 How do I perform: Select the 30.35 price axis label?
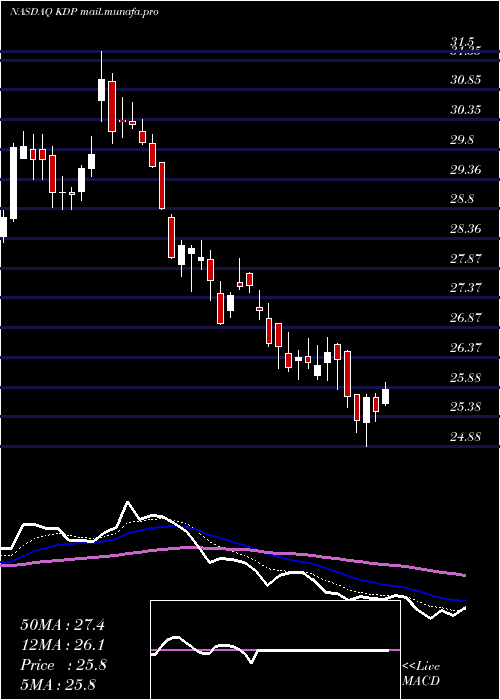[x=466, y=110]
